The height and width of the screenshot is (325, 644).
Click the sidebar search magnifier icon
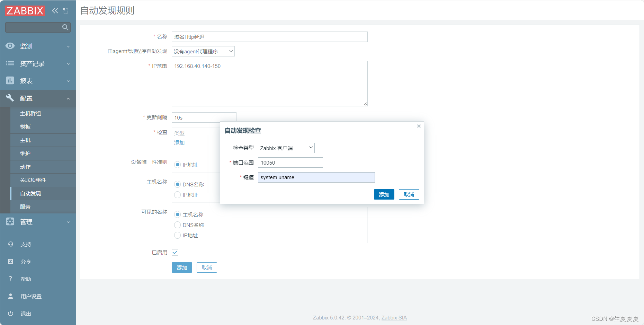(65, 27)
